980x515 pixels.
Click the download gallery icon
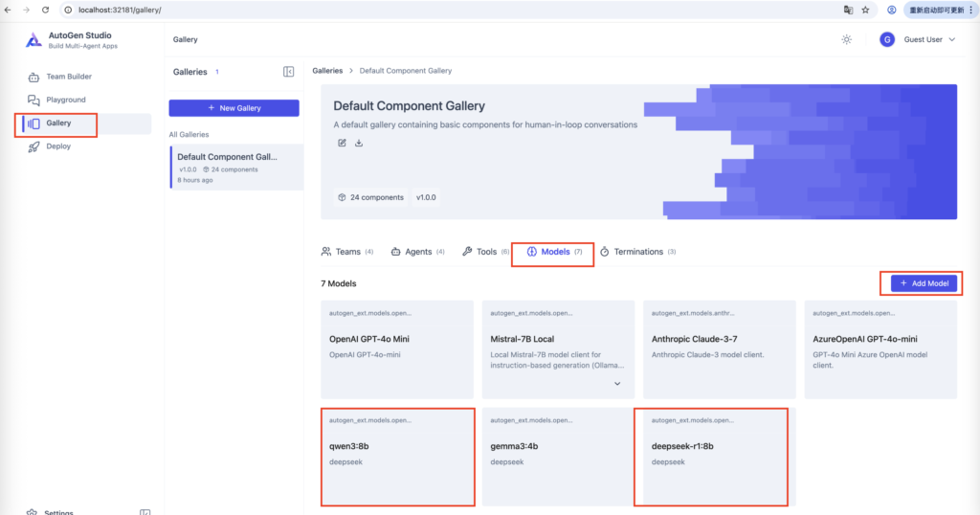point(359,144)
